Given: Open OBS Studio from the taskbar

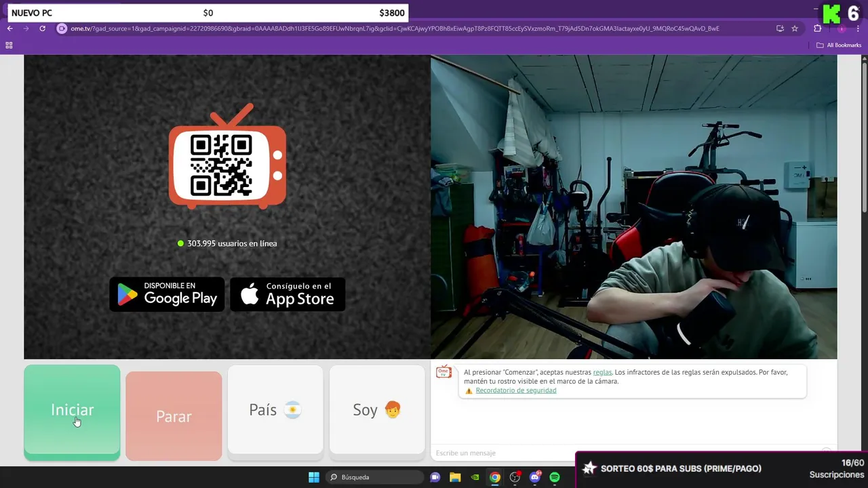Looking at the screenshot, I should click(x=515, y=477).
